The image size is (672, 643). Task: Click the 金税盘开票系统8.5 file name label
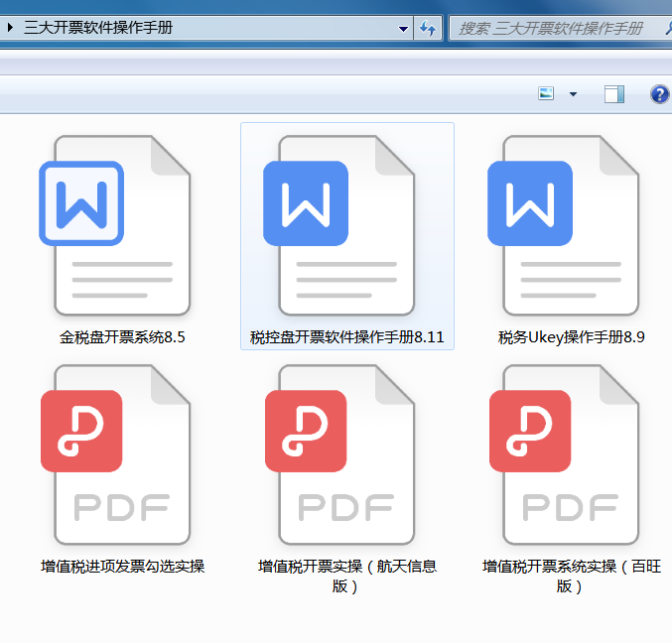[122, 337]
